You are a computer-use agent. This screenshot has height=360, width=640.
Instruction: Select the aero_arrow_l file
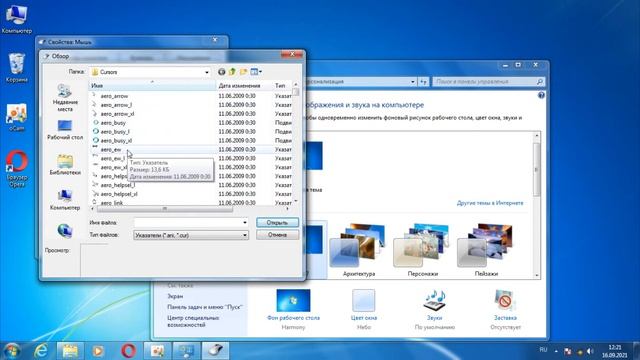pyautogui.click(x=116, y=105)
